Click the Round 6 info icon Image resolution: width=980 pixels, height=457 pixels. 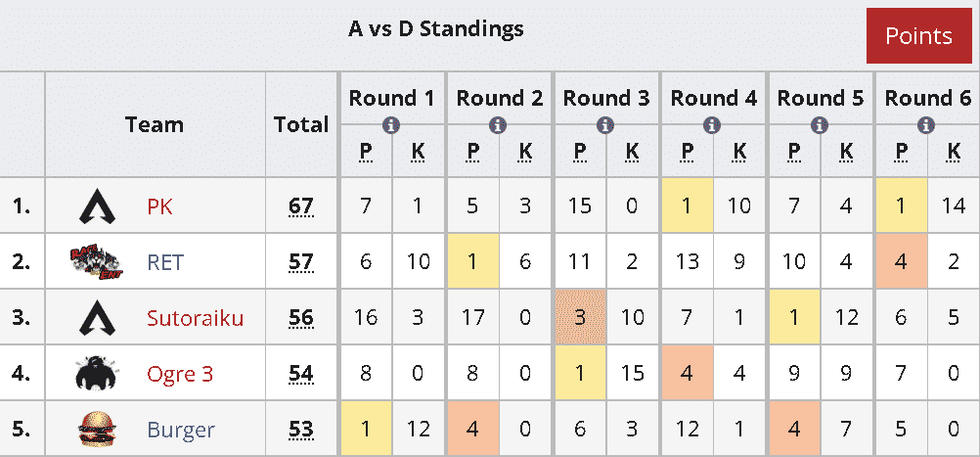coord(926,125)
